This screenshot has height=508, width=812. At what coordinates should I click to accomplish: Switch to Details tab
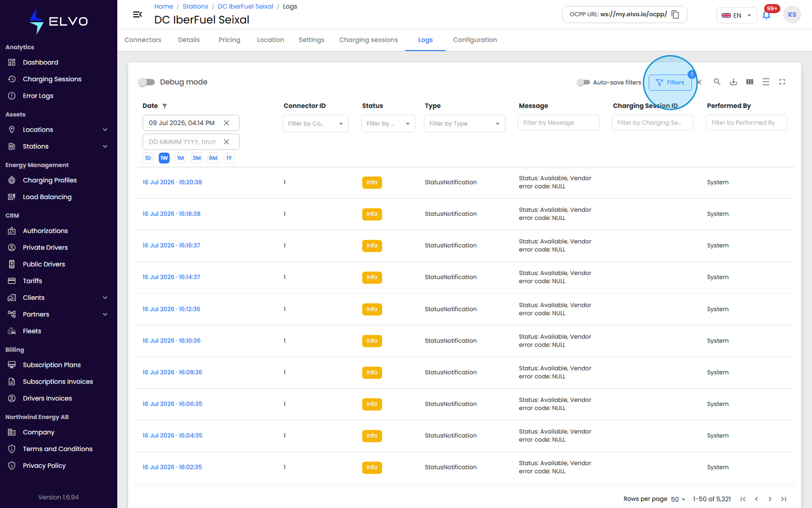coord(189,40)
